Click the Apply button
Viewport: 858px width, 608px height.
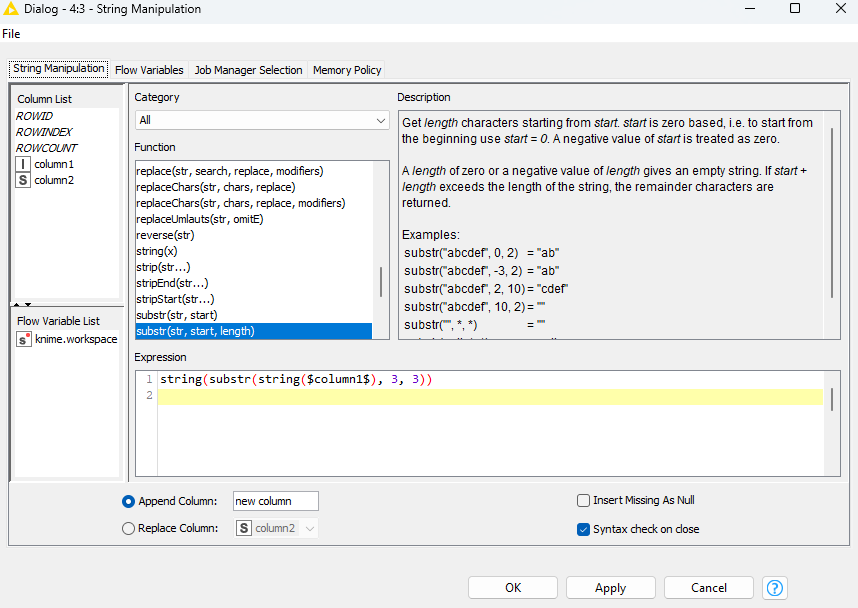pyautogui.click(x=610, y=587)
